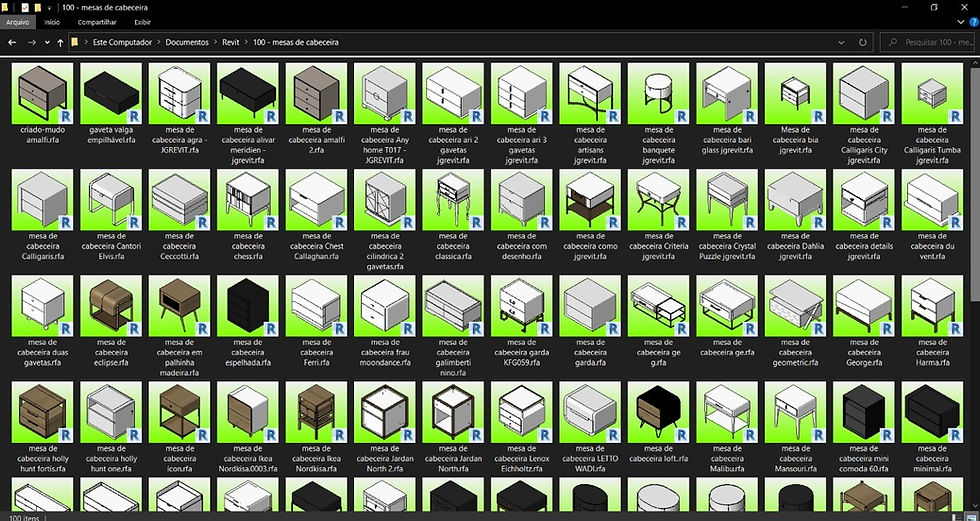Select Mesa de cabeceira bia icon
The height and width of the screenshot is (521, 980).
click(795, 93)
